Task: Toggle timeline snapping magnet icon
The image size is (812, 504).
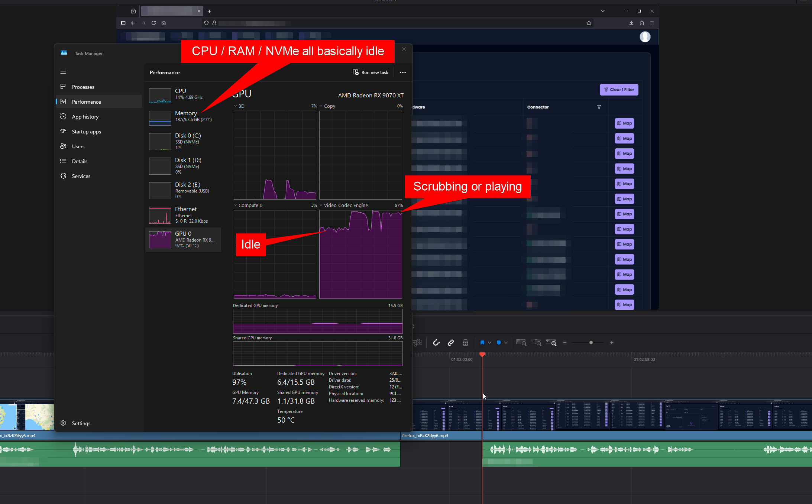Action: [436, 343]
